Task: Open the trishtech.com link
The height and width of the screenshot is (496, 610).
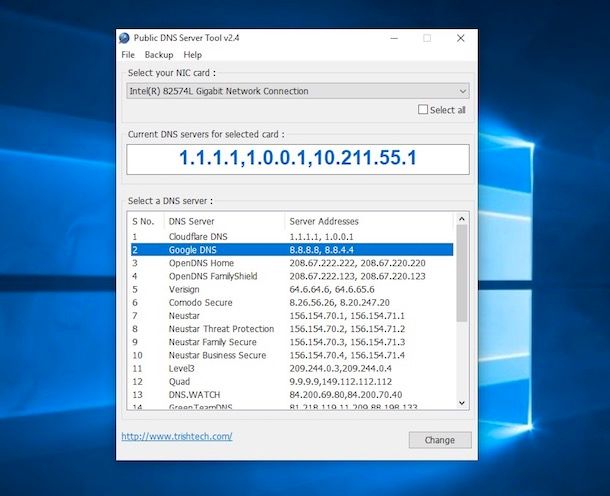Action: 177,436
